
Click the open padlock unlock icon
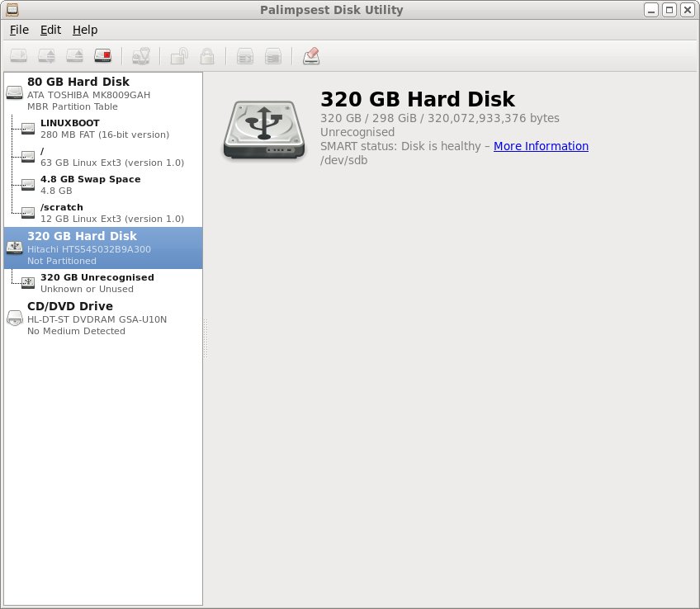coord(178,56)
